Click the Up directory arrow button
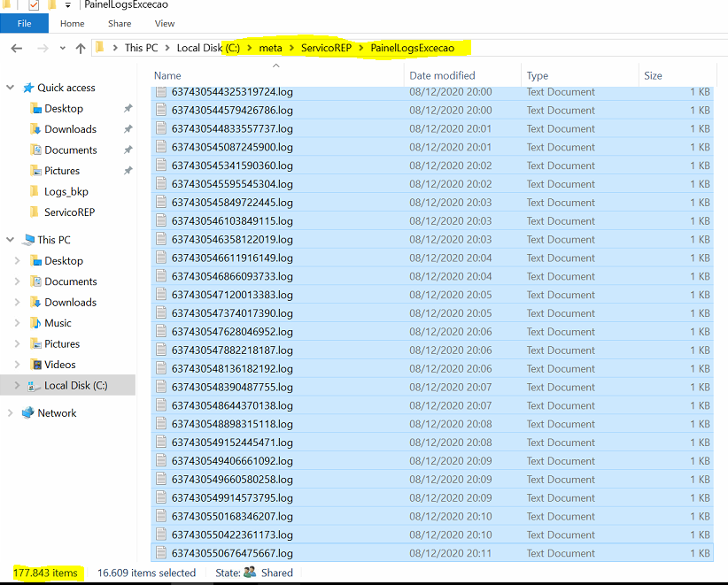 81,48
